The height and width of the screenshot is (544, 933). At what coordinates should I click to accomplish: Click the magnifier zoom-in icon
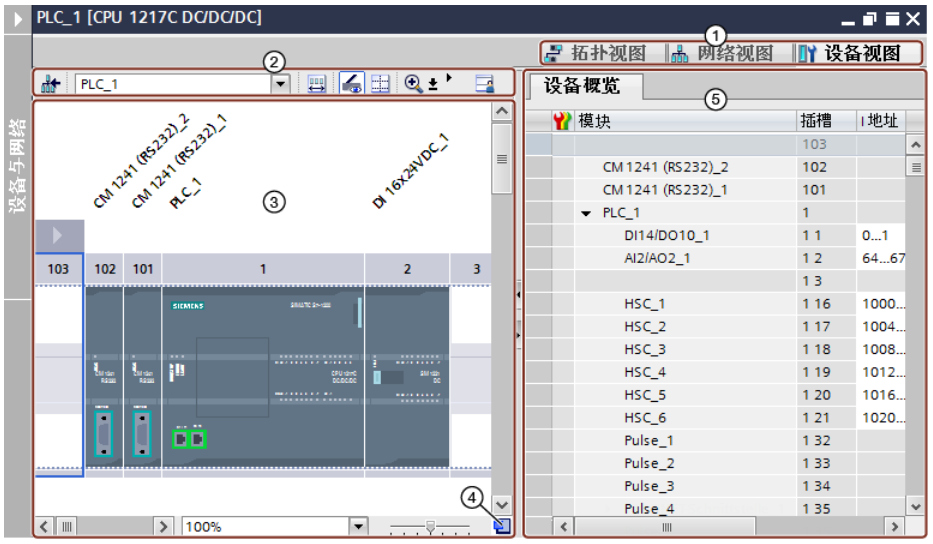click(412, 83)
